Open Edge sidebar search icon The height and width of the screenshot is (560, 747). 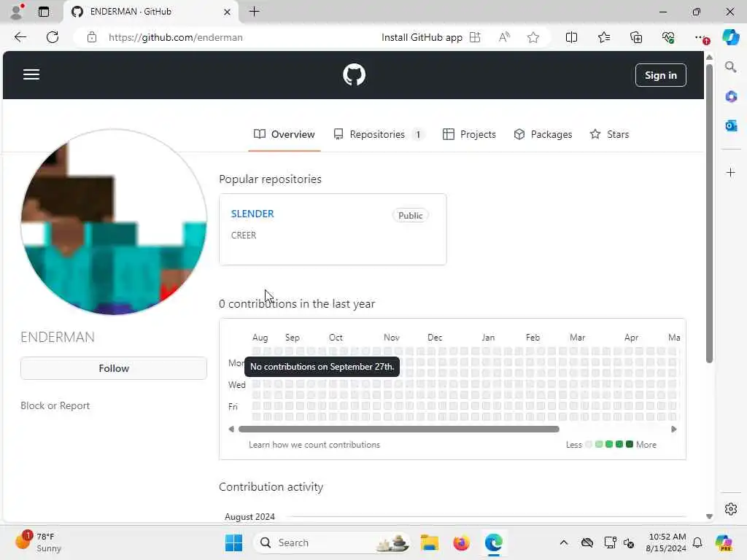pyautogui.click(x=731, y=67)
